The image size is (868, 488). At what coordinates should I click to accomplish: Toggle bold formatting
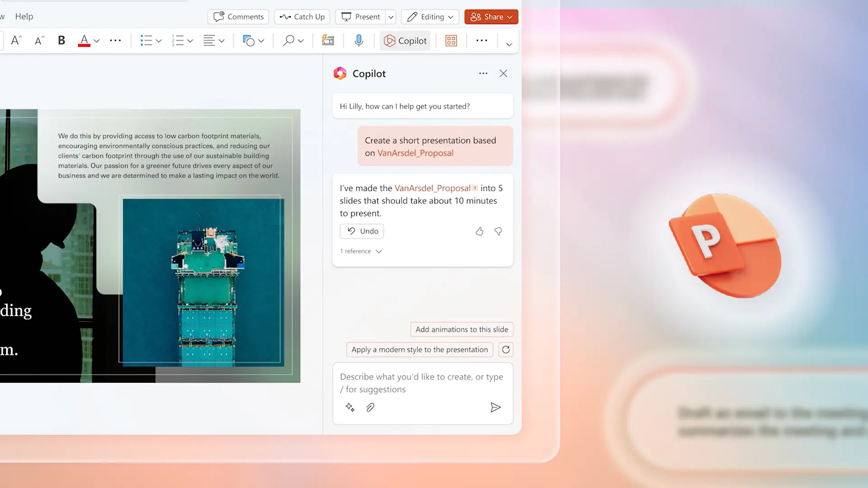61,40
